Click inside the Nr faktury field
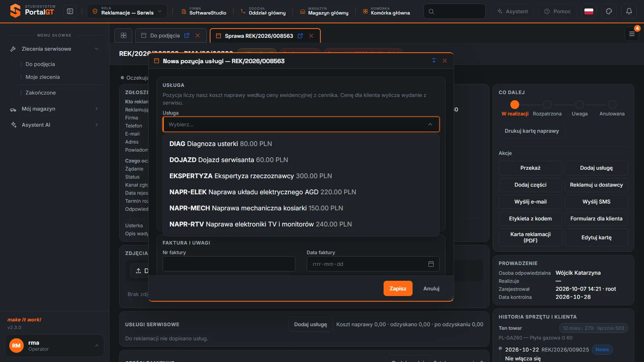644x362 pixels. [229, 264]
